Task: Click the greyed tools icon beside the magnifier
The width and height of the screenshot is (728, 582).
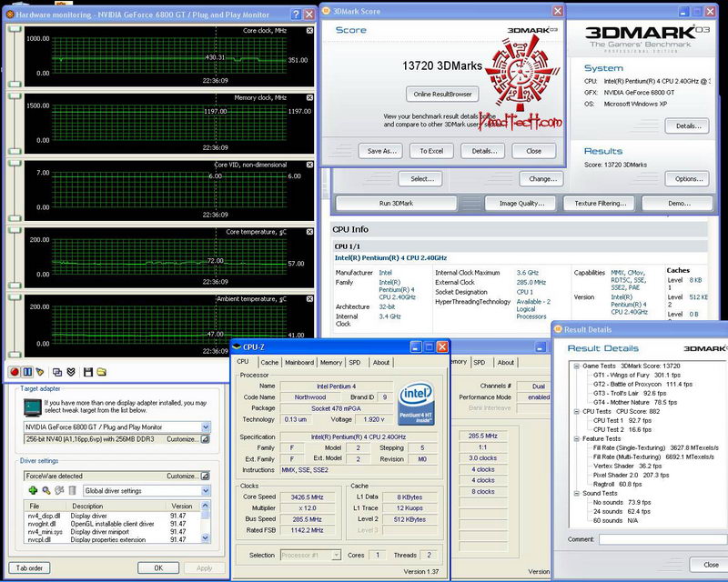Action: (59, 490)
